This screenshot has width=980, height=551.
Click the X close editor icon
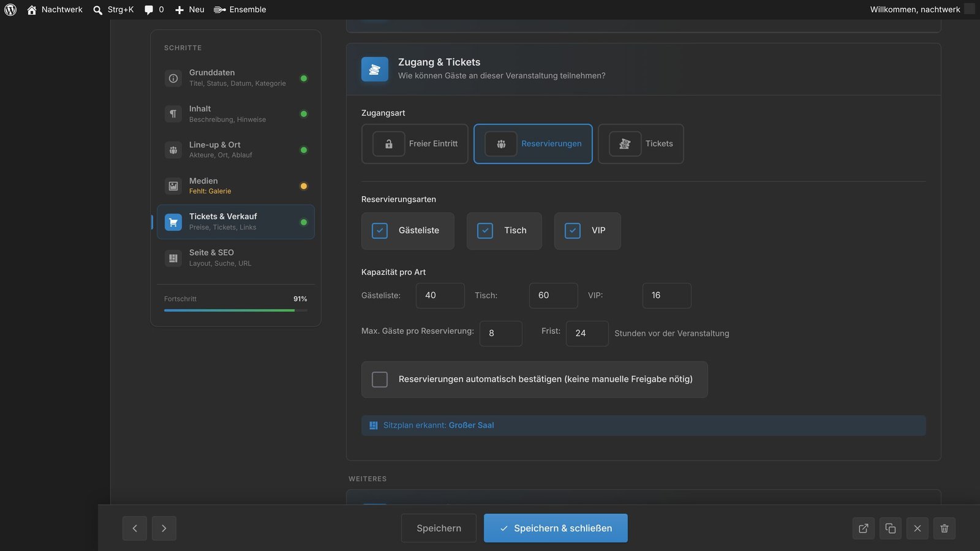pyautogui.click(x=918, y=528)
